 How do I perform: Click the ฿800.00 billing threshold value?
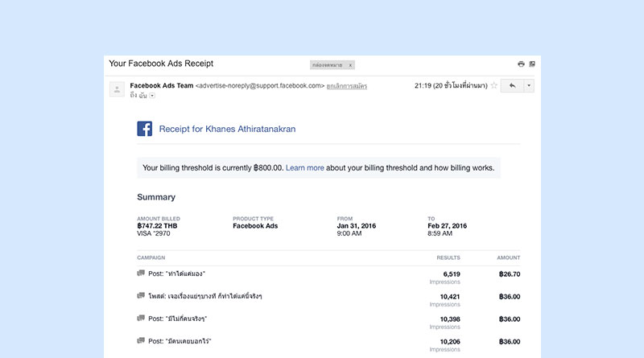click(x=268, y=168)
